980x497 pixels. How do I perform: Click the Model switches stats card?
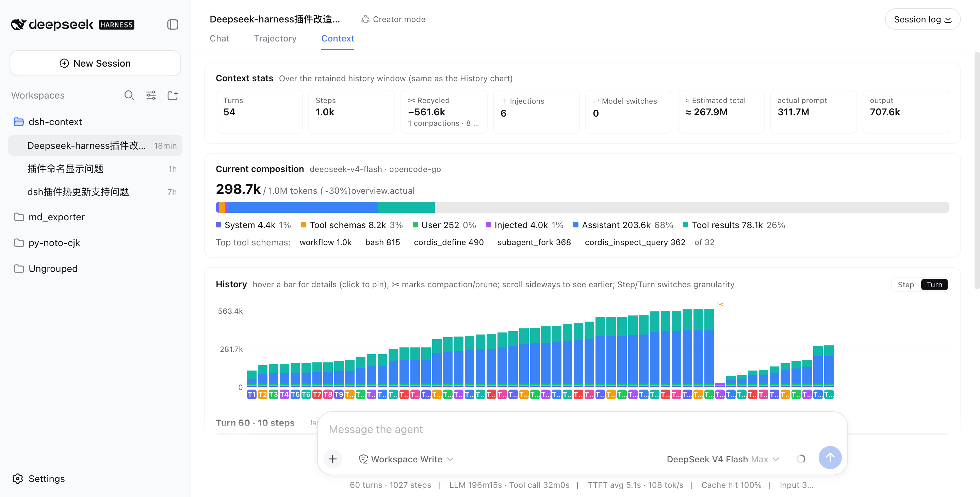coord(628,111)
